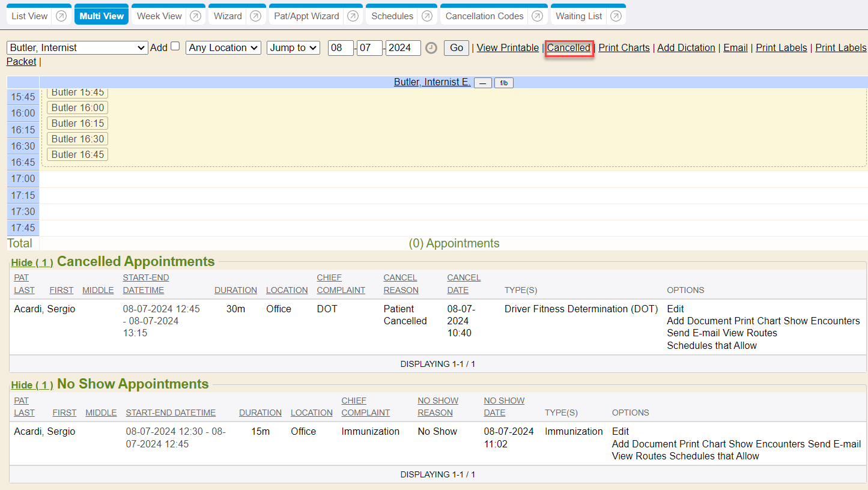This screenshot has height=490, width=868.
Task: Click pop-out arrow icon beside Week View
Action: (x=195, y=16)
